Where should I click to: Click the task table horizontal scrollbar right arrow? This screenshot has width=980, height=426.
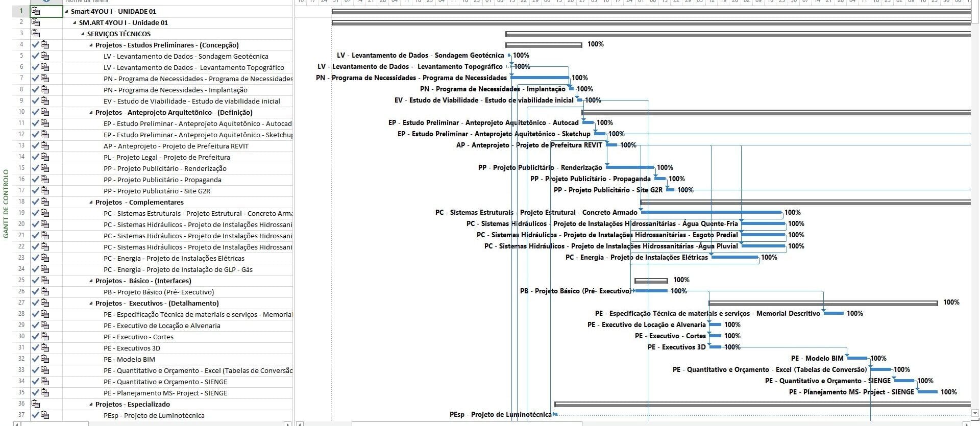(288, 423)
